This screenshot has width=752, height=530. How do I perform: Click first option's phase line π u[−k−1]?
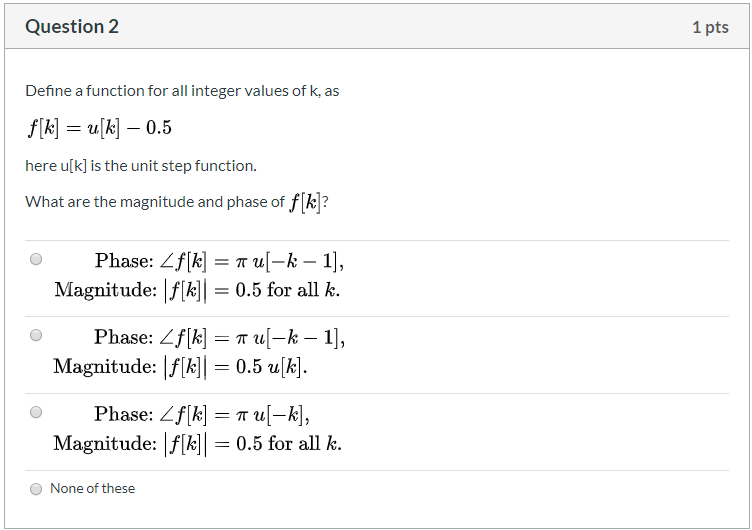(x=219, y=261)
